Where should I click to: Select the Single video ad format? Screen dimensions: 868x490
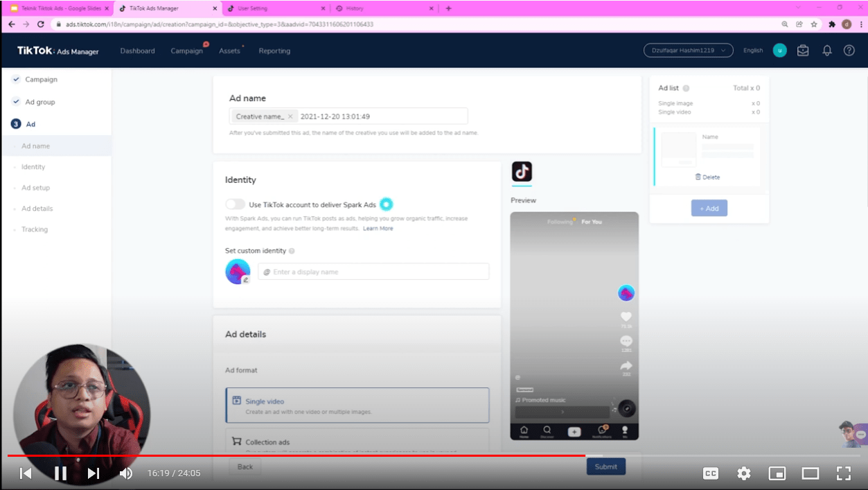[x=357, y=405]
